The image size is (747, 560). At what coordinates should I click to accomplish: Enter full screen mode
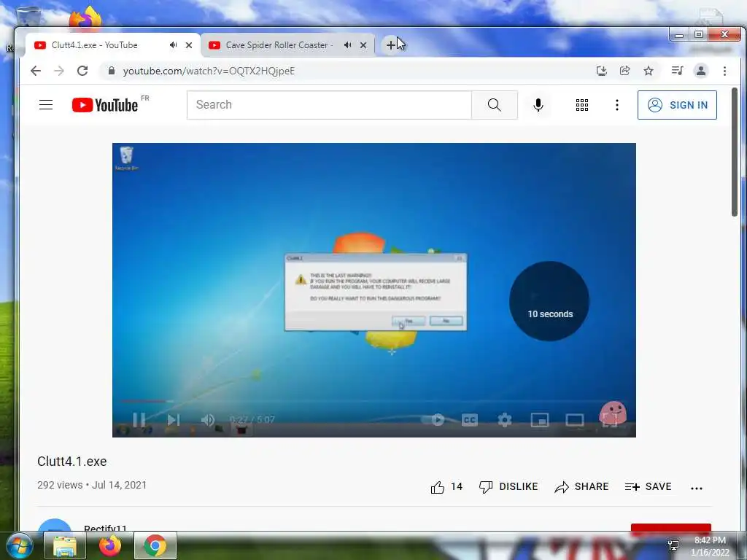pos(610,419)
